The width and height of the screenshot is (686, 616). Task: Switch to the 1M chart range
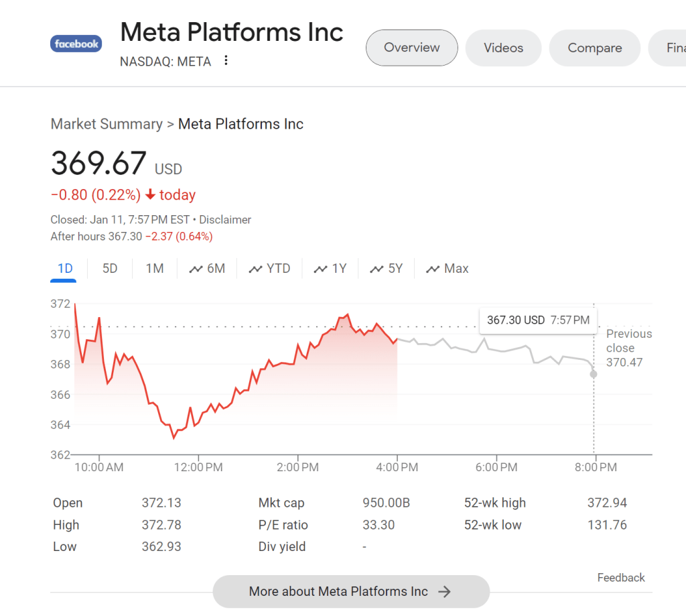(x=155, y=269)
